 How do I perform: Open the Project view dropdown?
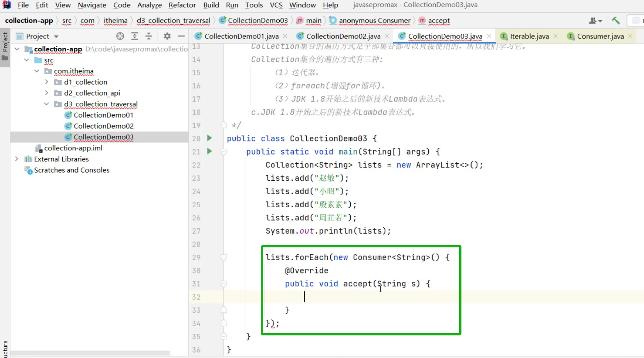click(x=56, y=37)
